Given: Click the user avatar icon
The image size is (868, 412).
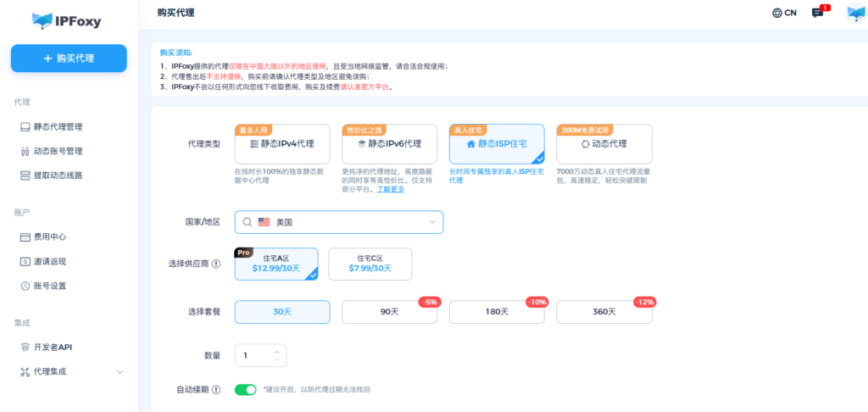Looking at the screenshot, I should 855,13.
